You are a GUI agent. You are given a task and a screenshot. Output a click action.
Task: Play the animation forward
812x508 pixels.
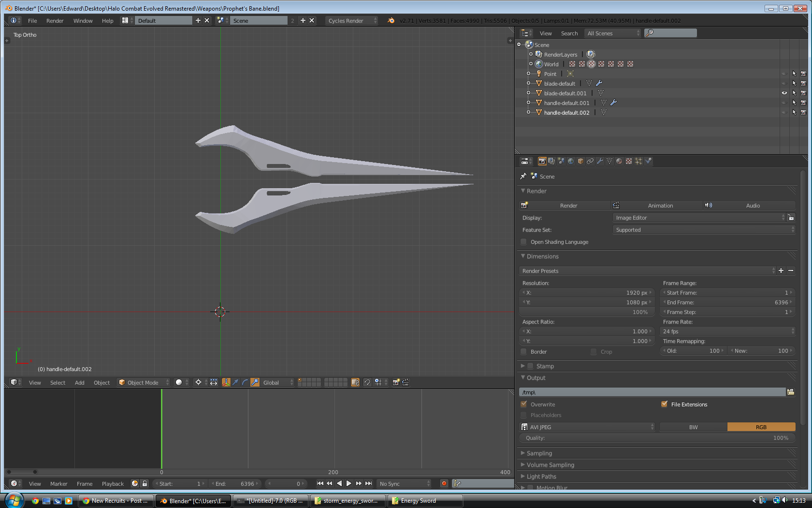(349, 483)
